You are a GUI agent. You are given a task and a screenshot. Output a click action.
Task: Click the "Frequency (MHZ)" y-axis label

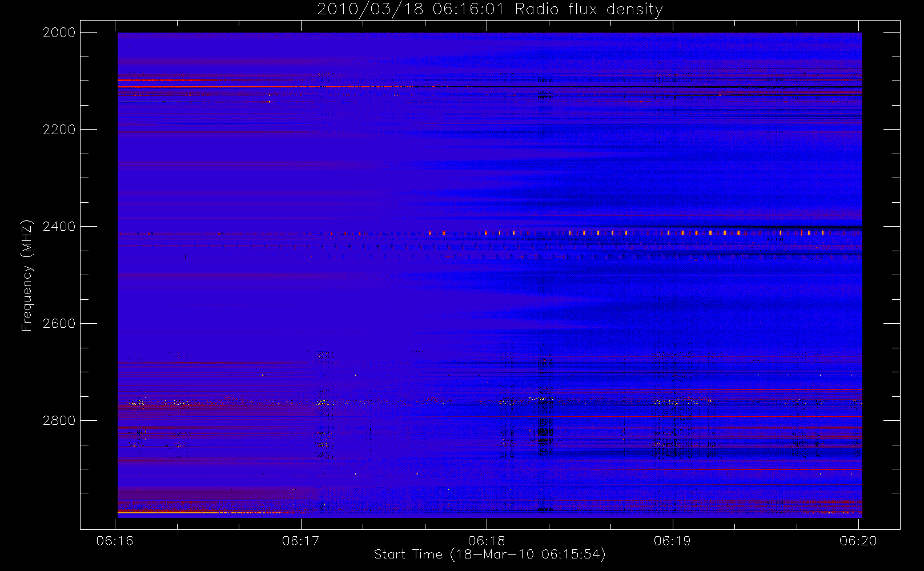tap(26, 275)
